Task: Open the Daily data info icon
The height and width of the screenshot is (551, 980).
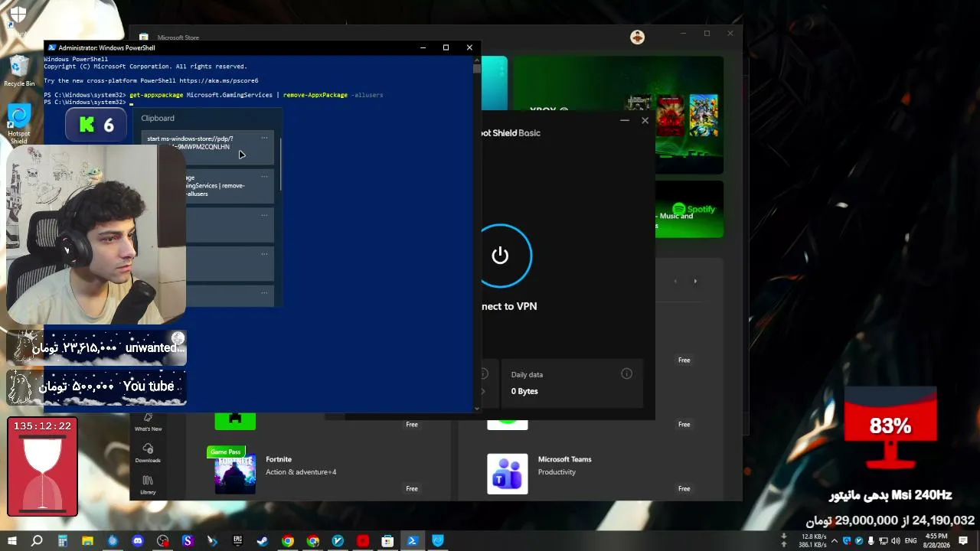Action: 626,374
